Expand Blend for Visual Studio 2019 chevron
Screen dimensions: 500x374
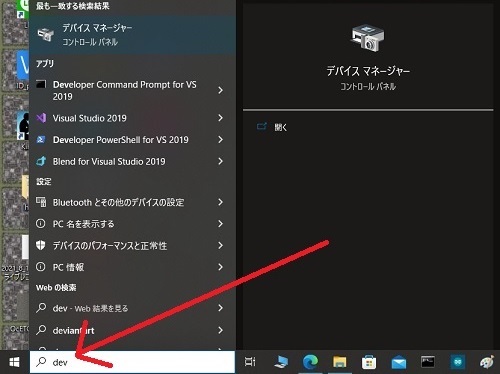click(220, 162)
